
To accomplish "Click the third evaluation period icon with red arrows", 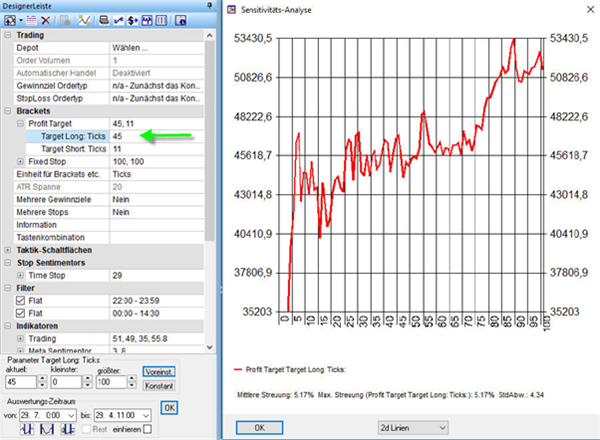I will coord(67,429).
